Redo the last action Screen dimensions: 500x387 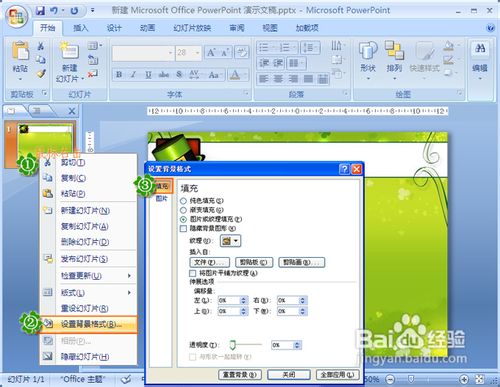74,11
